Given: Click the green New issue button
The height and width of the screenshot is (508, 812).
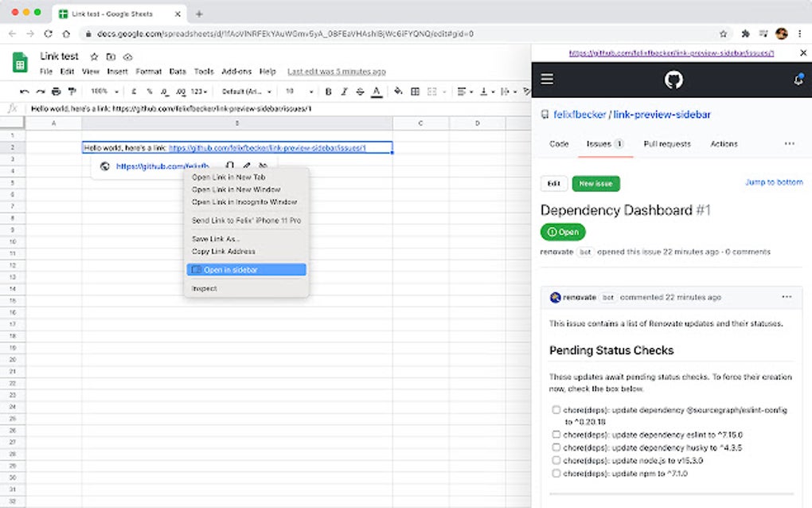Looking at the screenshot, I should click(x=595, y=183).
